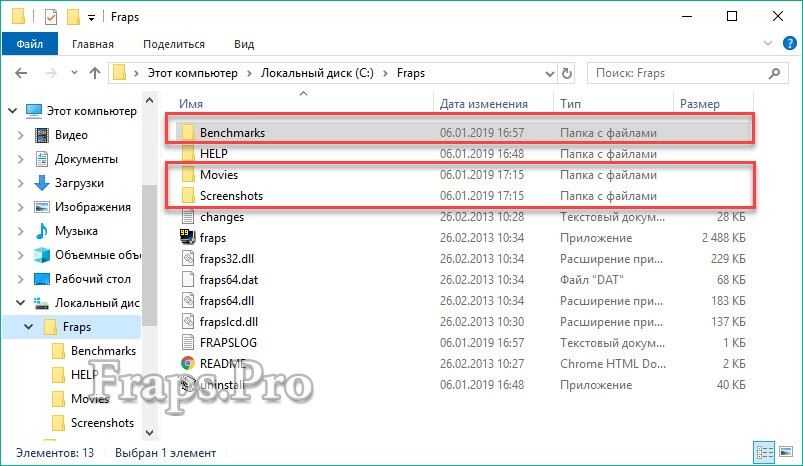Open Музыка in the navigation pane

pos(76,231)
